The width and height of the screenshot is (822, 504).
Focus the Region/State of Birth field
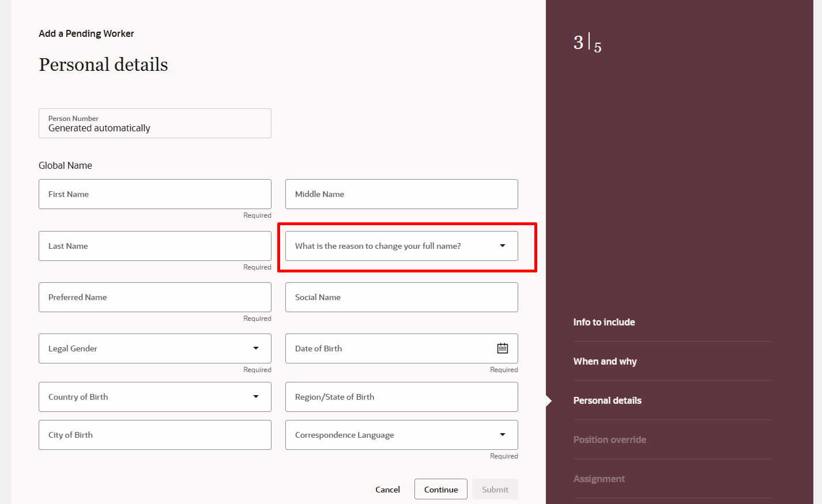click(x=402, y=397)
